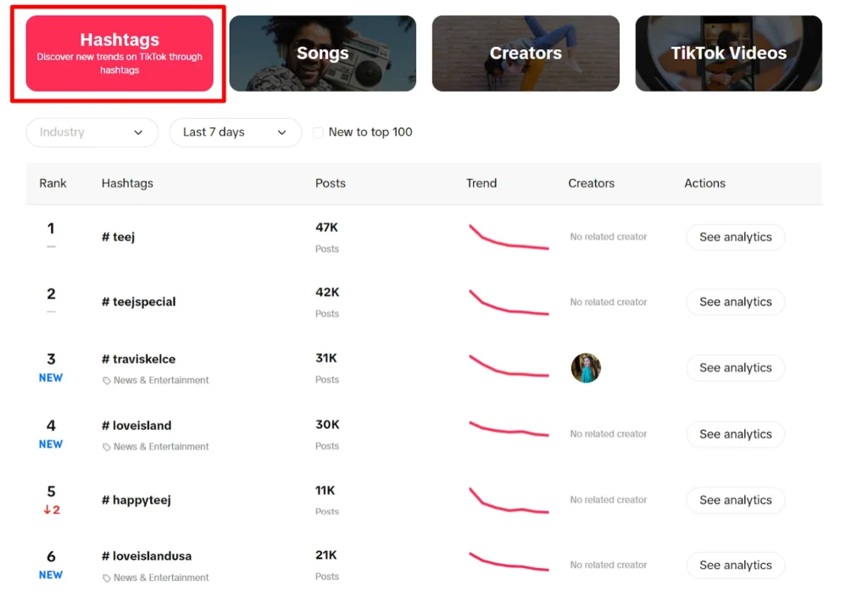Expand the Last 7 days dropdown chevron
Image resolution: width=868 pixels, height=608 pixels.
tap(281, 132)
